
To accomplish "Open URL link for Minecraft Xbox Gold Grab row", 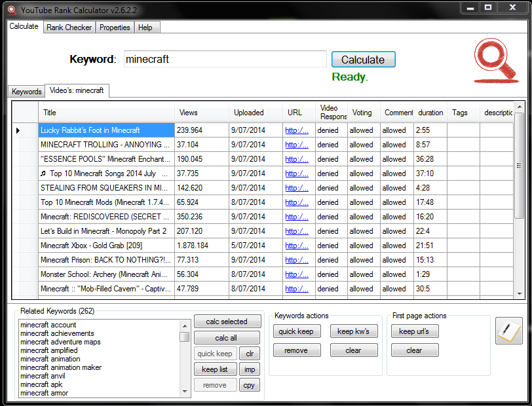I will click(x=297, y=246).
